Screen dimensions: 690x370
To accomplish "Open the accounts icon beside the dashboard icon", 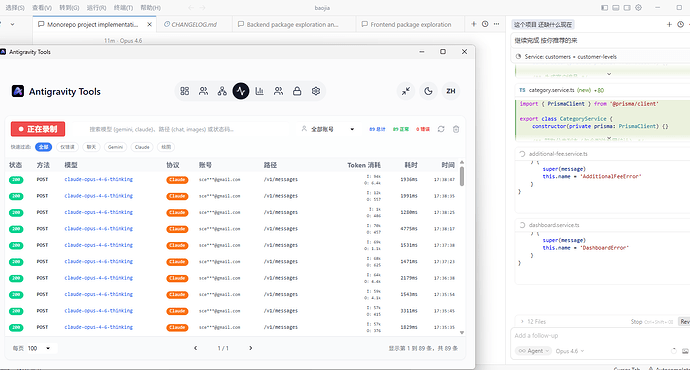I will [x=203, y=91].
